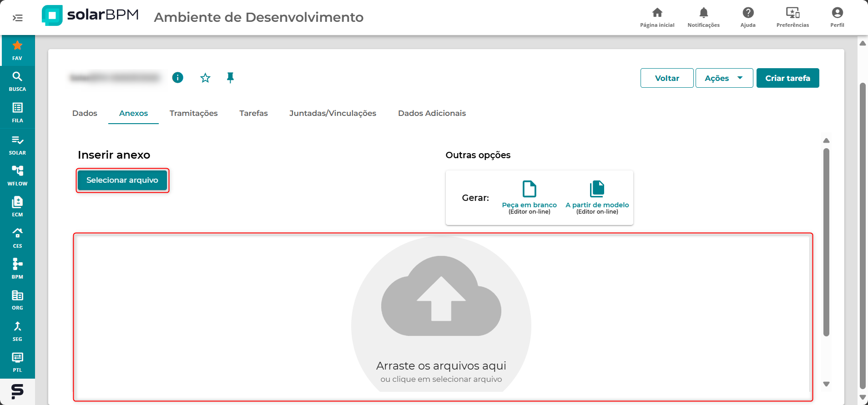Open the BPM module icon
Viewport: 868px width, 405px height.
point(17,268)
